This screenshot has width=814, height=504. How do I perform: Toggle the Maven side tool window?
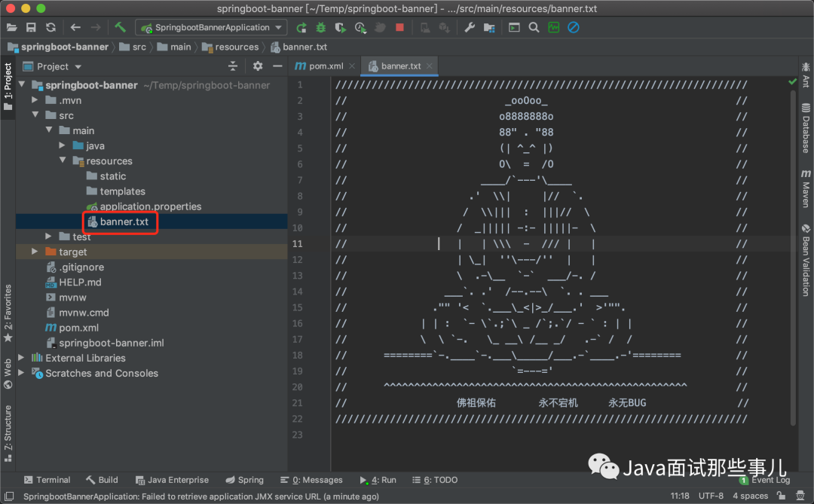click(806, 188)
